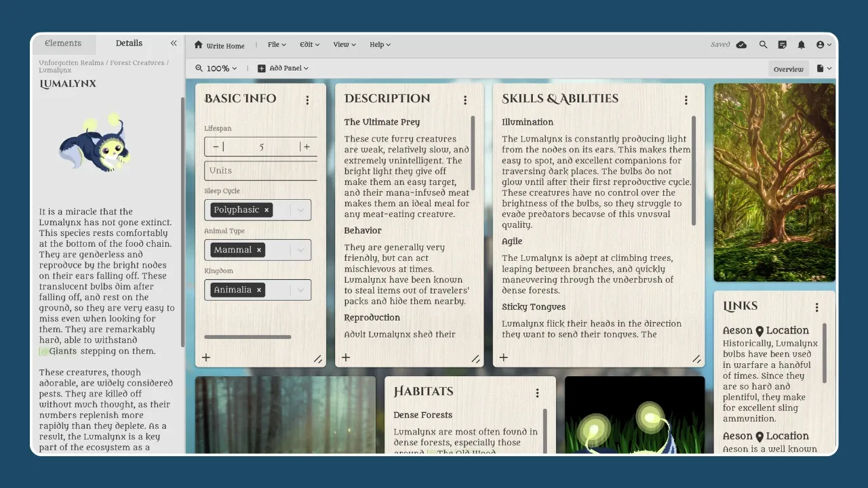Screen dimensions: 868x488
Task: Click the Description panel vertical scrollbar
Action: coord(473,153)
